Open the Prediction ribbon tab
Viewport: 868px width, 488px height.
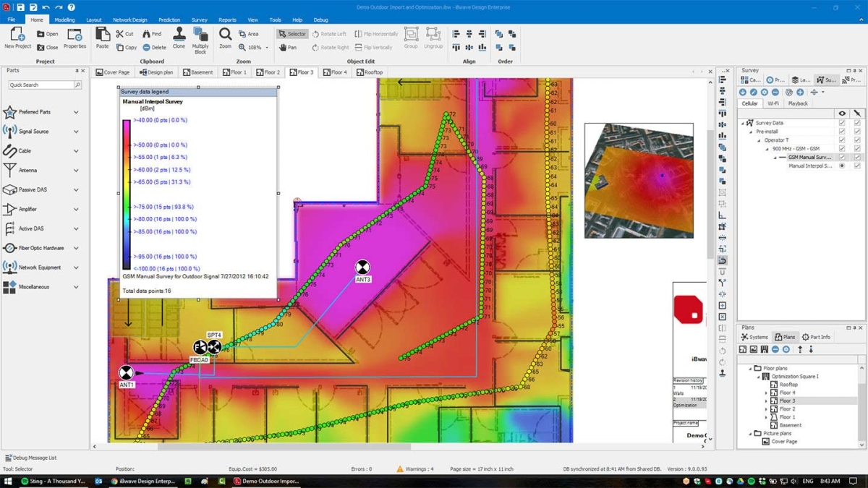tap(169, 20)
